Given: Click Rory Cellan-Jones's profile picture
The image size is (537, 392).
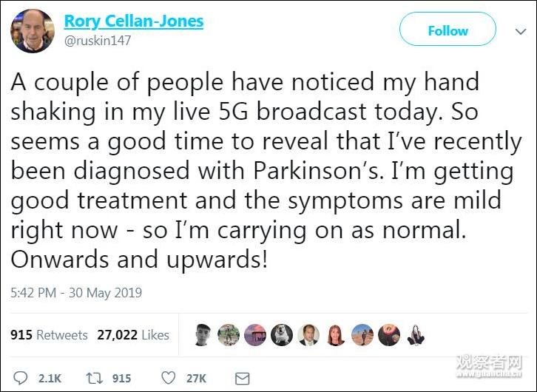Looking at the screenshot, I should [x=31, y=30].
